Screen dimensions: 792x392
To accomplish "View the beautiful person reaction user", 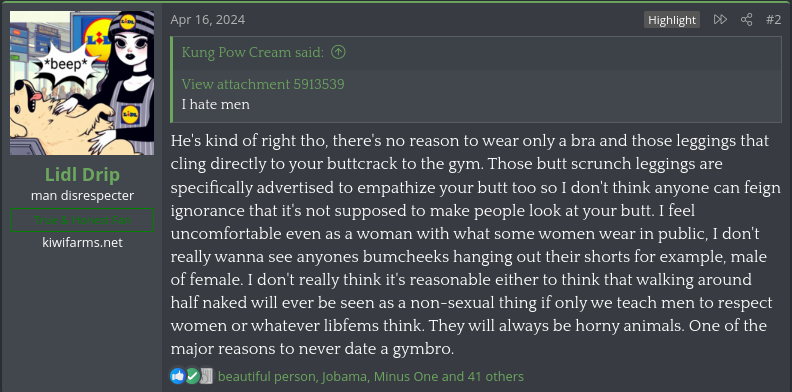I will tap(267, 376).
